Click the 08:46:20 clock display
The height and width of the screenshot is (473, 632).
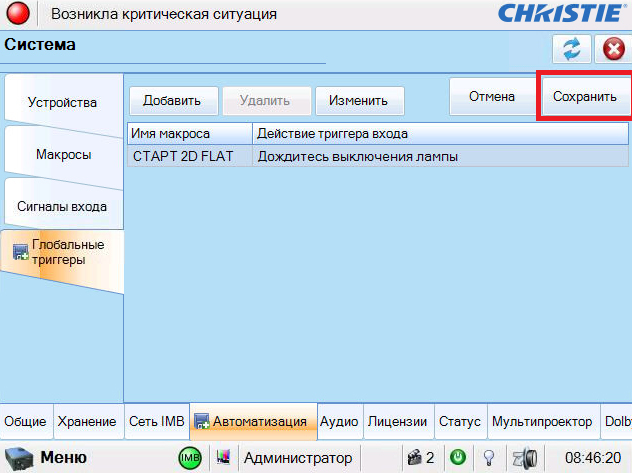(x=593, y=458)
